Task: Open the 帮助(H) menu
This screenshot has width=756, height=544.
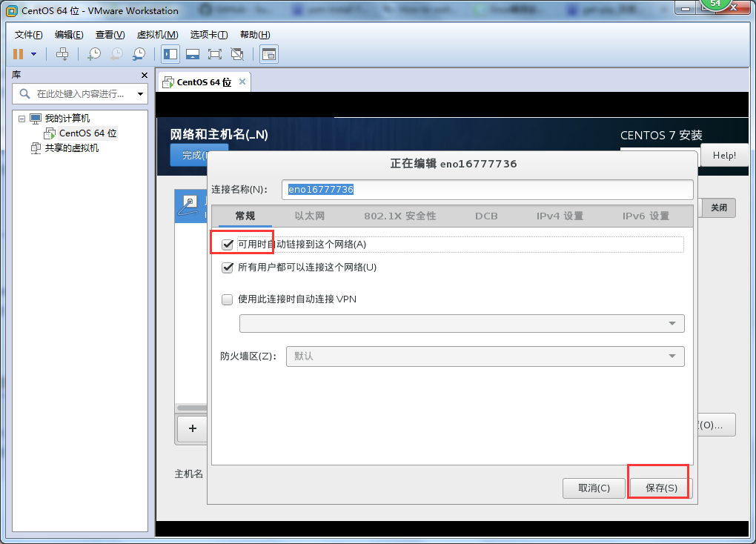Action: (255, 35)
